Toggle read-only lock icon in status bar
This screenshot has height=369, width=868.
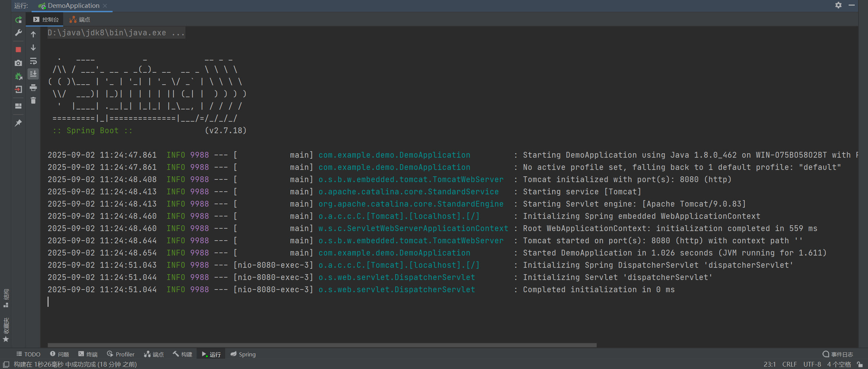860,364
